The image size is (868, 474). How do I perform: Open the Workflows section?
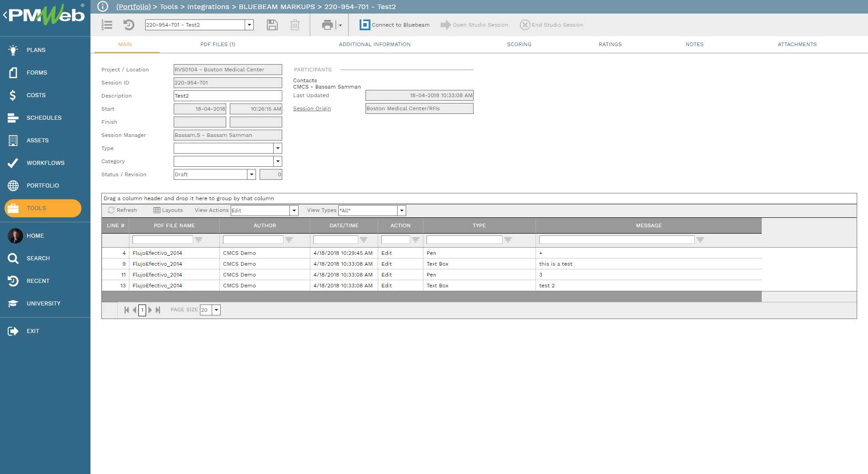13,163
